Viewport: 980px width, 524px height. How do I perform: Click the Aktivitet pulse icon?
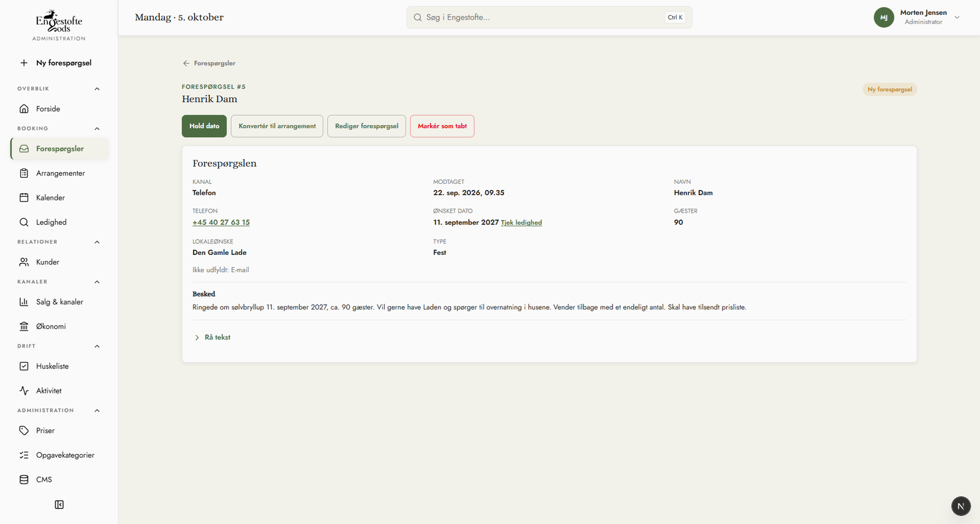(x=24, y=390)
